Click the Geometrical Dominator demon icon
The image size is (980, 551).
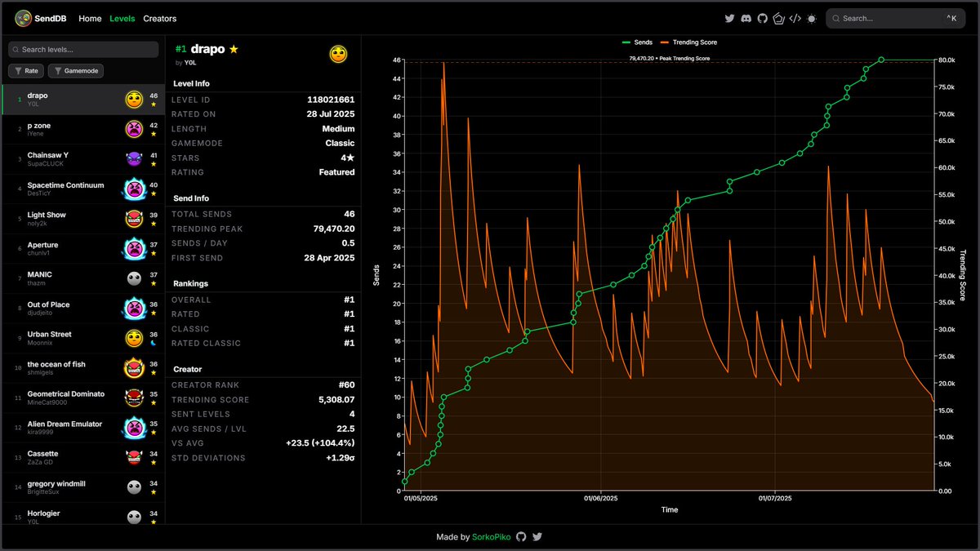(134, 398)
